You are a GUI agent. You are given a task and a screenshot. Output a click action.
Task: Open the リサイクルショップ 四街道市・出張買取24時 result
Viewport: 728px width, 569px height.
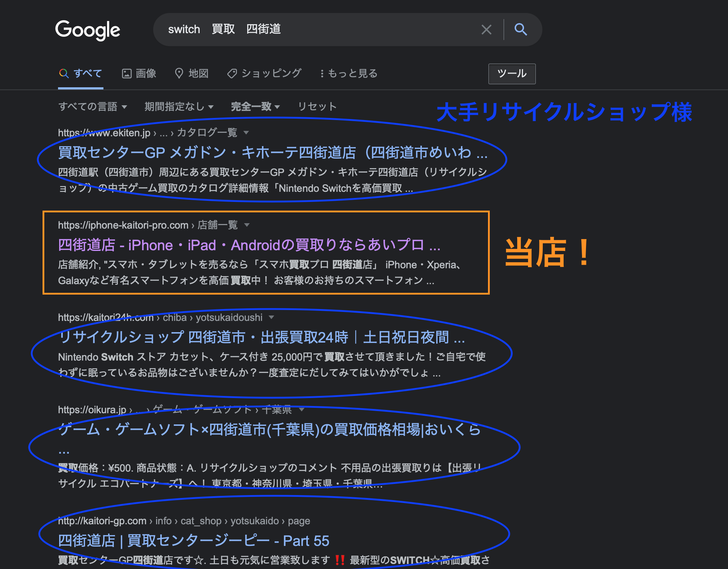coord(261,338)
